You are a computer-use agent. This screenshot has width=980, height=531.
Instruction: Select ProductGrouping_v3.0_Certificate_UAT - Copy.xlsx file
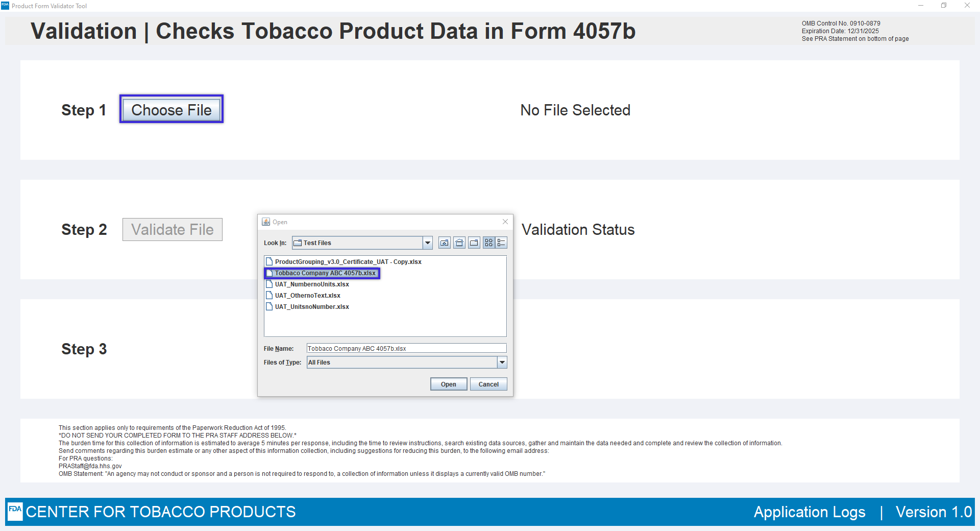coord(348,262)
